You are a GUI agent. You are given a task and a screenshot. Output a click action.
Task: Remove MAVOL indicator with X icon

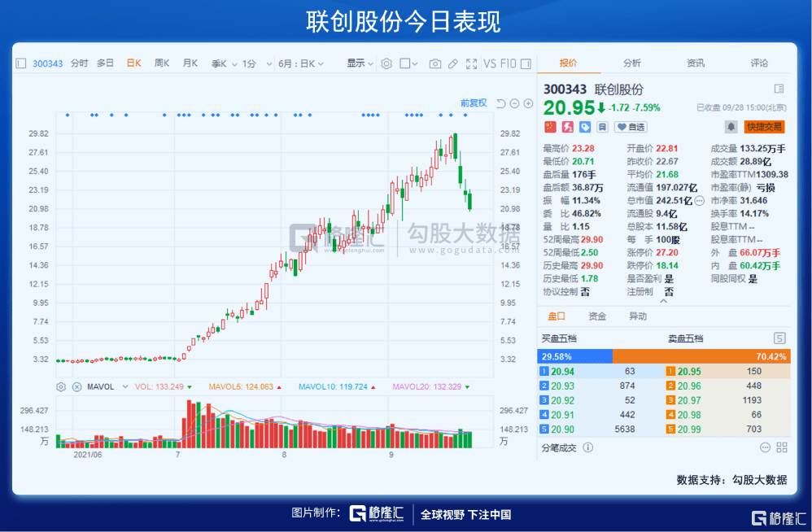[76, 386]
